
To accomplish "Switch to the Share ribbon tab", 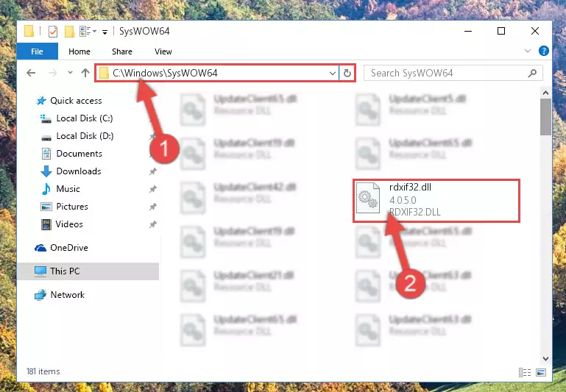I will (122, 51).
